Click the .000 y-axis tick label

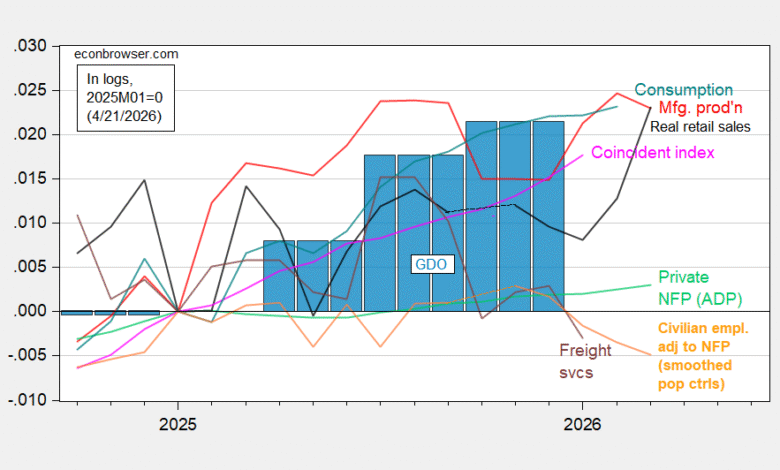coord(38,311)
